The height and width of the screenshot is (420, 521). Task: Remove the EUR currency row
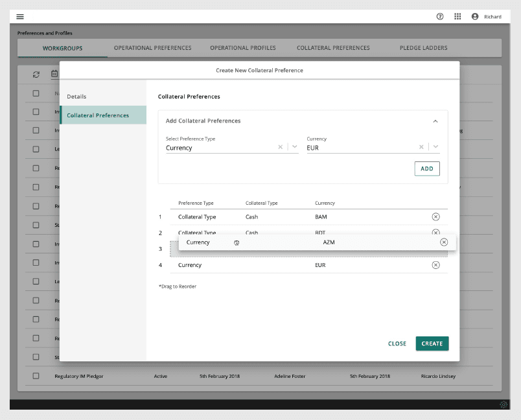[x=435, y=265]
